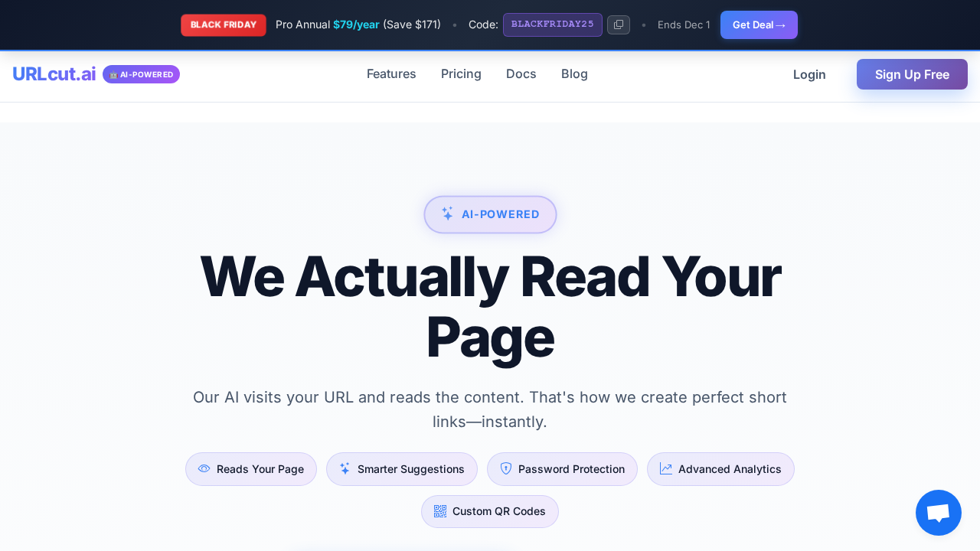Click the chart icon on Advanced Analytics
This screenshot has height=551, width=980.
coord(665,469)
